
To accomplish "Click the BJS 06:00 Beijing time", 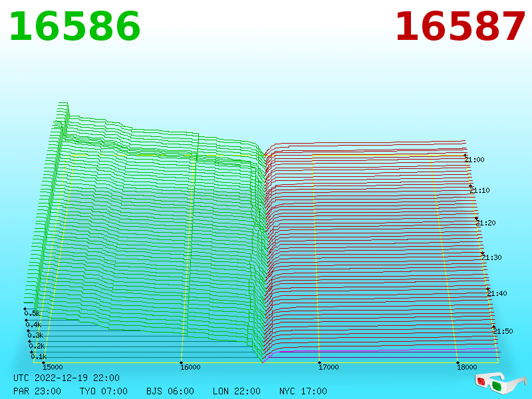I will pos(170,391).
